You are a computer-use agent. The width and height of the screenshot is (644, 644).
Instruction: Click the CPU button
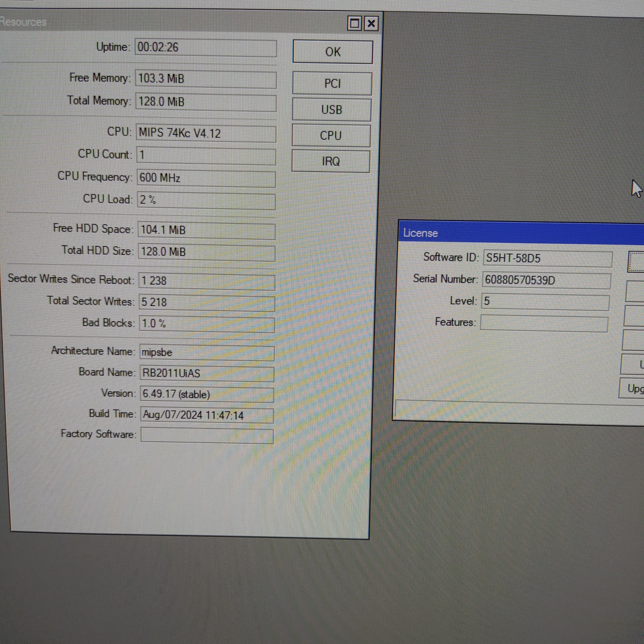coord(331,136)
